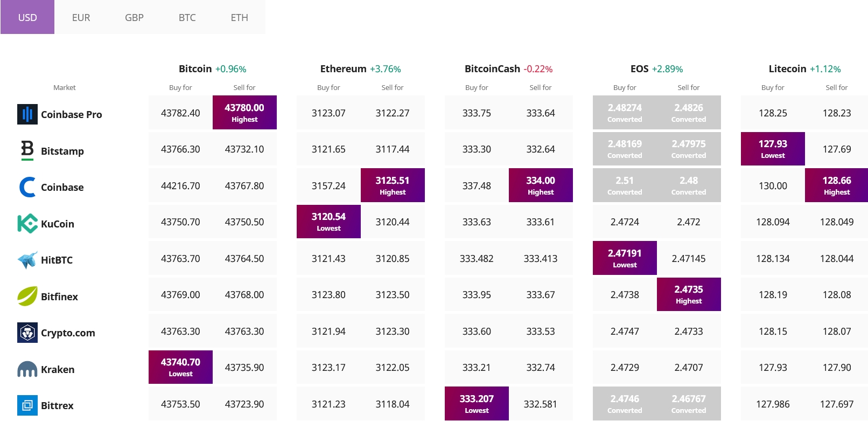Click Crypto.com Ethereum sell price 3123.30

393,332
